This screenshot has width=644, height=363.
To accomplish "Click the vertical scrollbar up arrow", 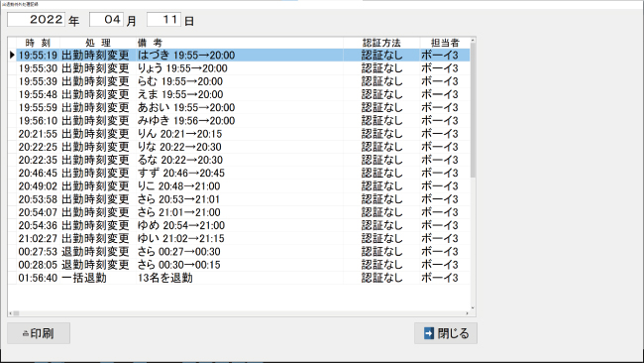I will click(x=473, y=40).
